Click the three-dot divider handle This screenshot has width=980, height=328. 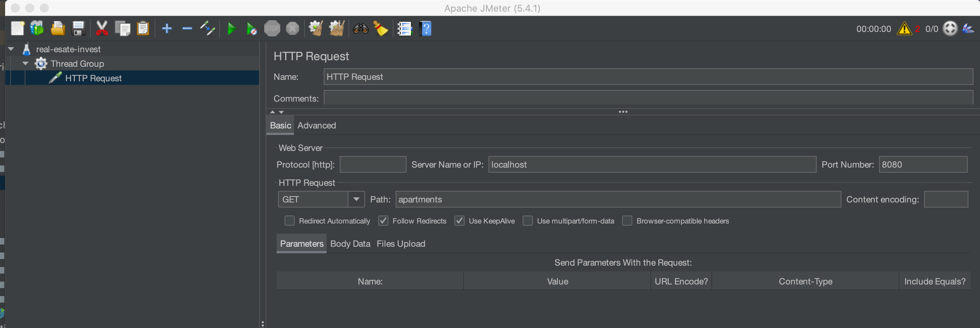point(623,112)
